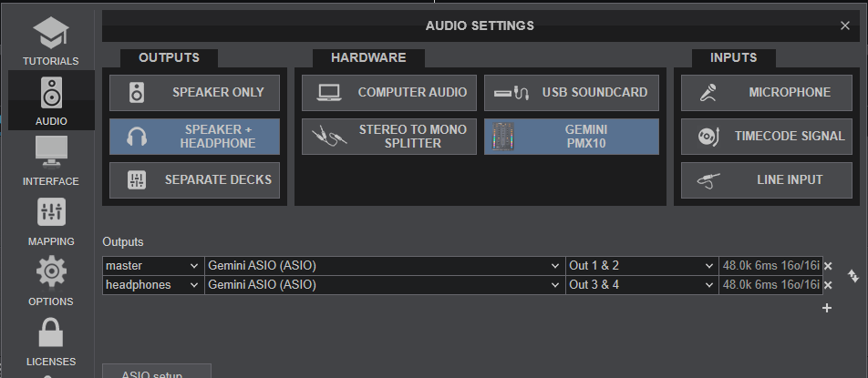This screenshot has width=868, height=378.
Task: Remove the master output row
Action: tap(828, 266)
